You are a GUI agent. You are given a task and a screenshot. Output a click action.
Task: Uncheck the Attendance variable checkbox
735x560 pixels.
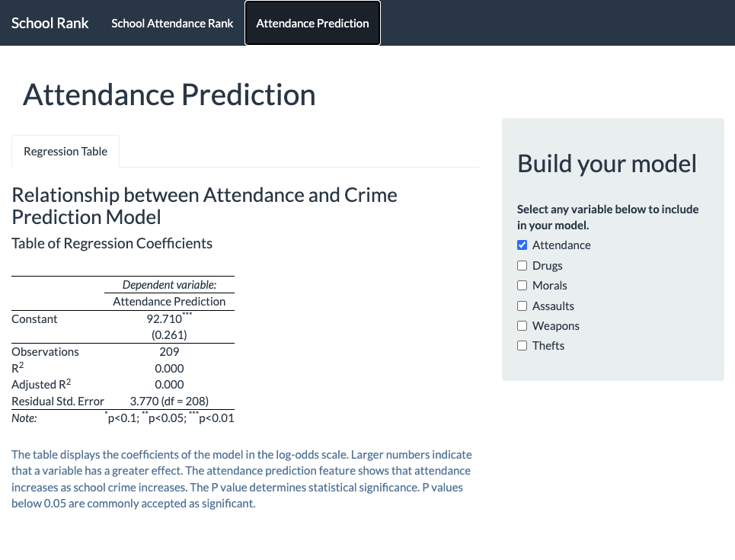click(x=522, y=245)
